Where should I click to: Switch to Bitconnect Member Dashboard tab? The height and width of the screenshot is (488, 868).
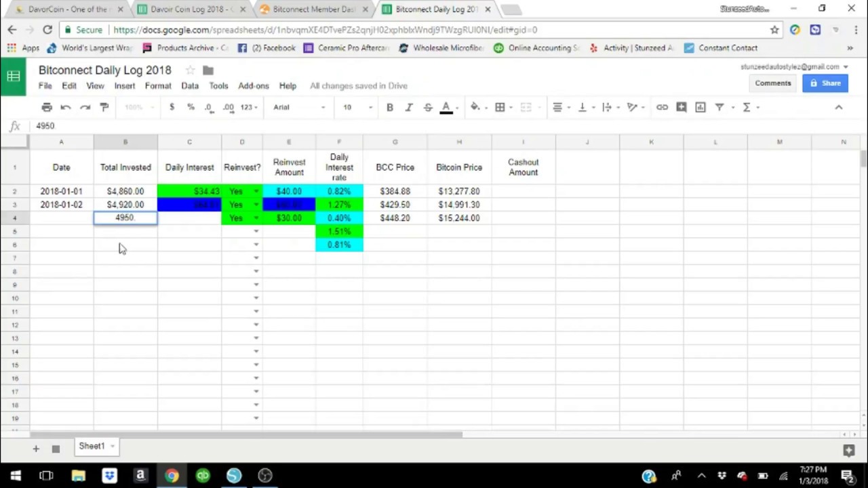point(313,9)
